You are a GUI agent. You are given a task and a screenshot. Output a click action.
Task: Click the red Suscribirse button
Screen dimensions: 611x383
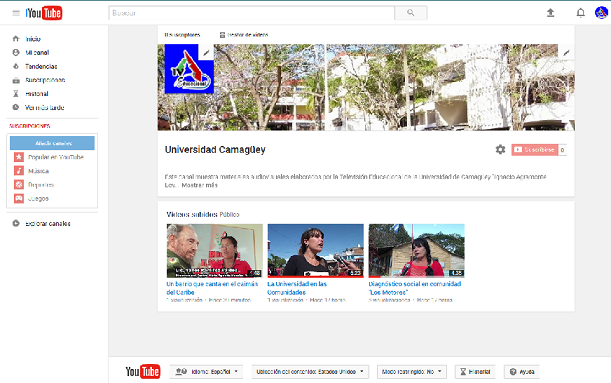[535, 150]
